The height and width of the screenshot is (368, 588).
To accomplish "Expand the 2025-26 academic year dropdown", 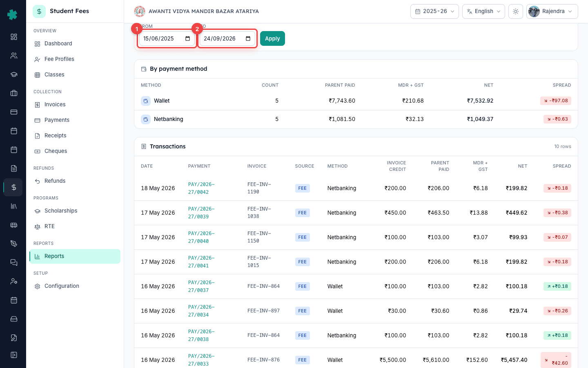I will [x=434, y=11].
